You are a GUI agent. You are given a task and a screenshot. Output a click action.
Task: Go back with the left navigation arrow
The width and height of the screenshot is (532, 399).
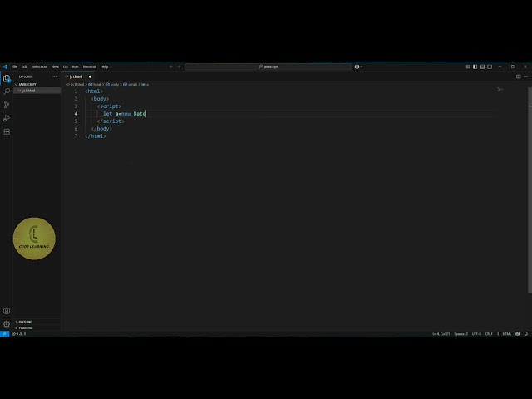(171, 66)
